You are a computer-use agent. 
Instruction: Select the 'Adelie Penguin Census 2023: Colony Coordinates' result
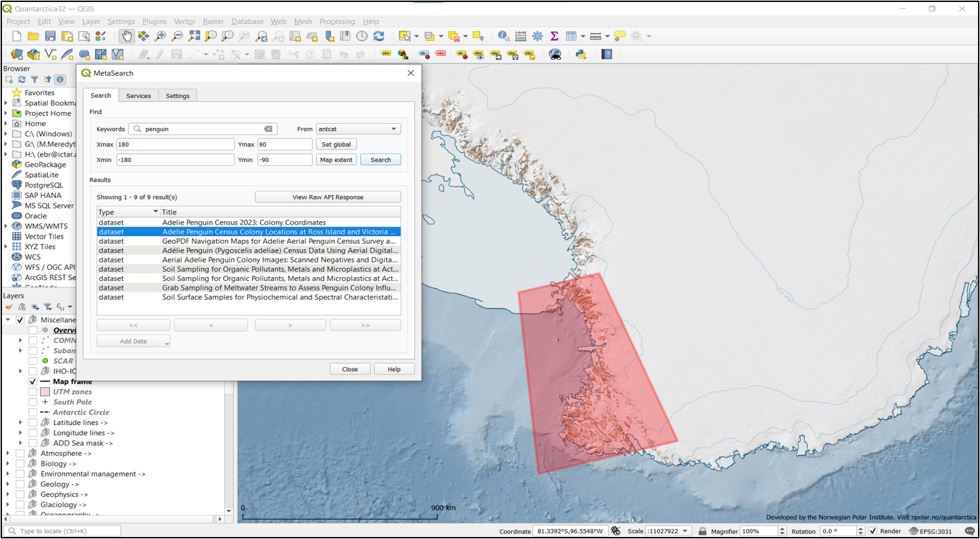coord(248,222)
